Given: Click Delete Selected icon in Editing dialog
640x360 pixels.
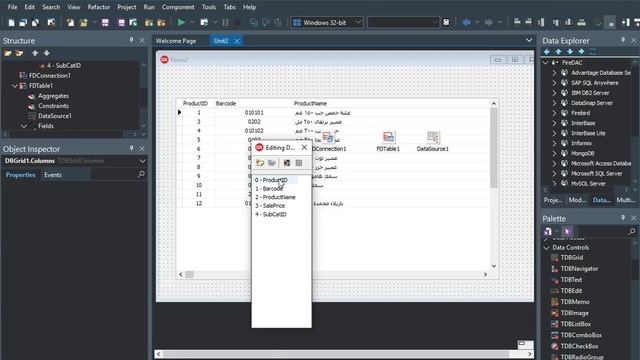Looking at the screenshot, I should coord(272,163).
